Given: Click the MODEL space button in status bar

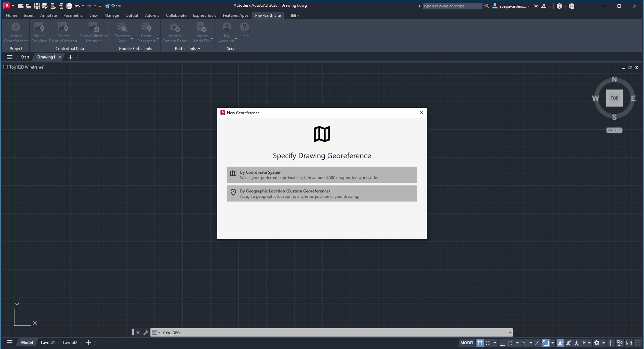Looking at the screenshot, I should [467, 343].
